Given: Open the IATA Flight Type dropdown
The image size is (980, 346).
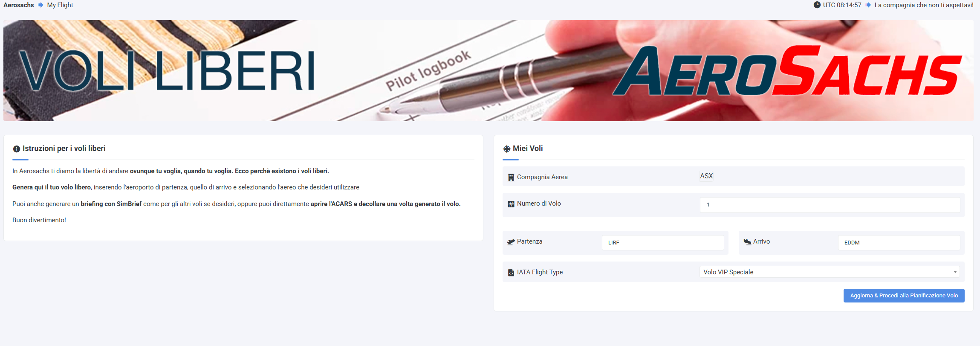Looking at the screenshot, I should (830, 272).
